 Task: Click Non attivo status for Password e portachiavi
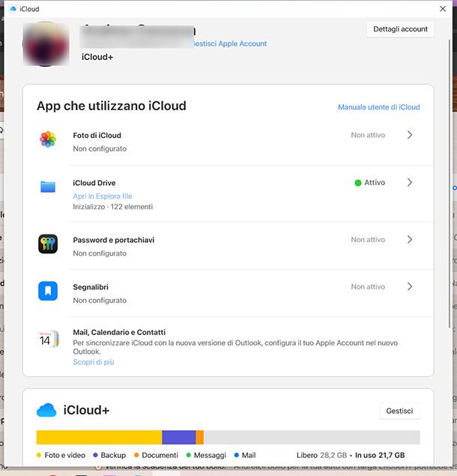368,240
